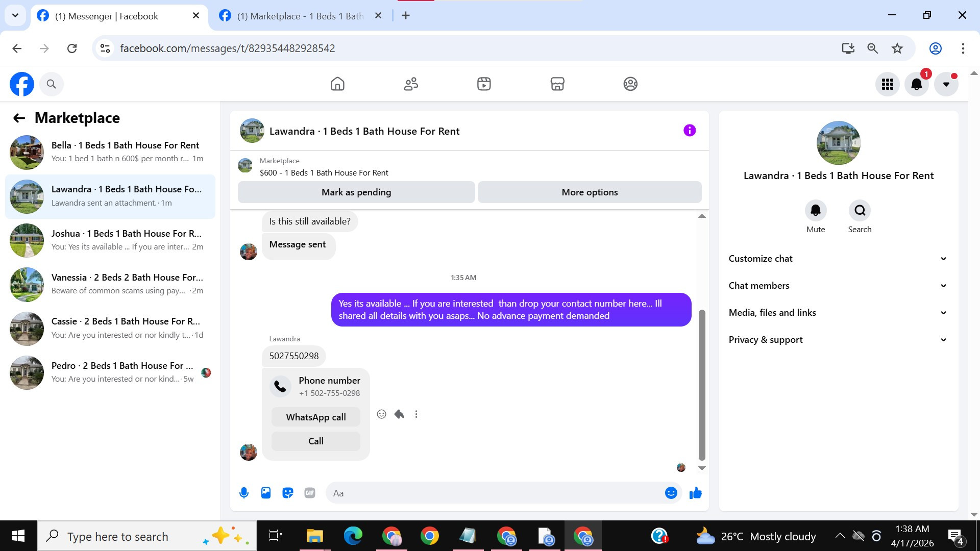Open the Chrome tab search dropdown
This screenshot has width=980, height=551.
15,15
